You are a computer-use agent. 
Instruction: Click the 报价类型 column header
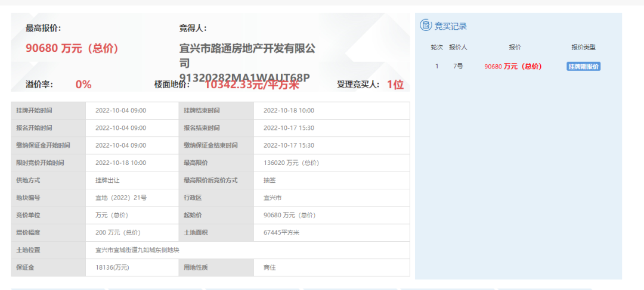pyautogui.click(x=583, y=48)
